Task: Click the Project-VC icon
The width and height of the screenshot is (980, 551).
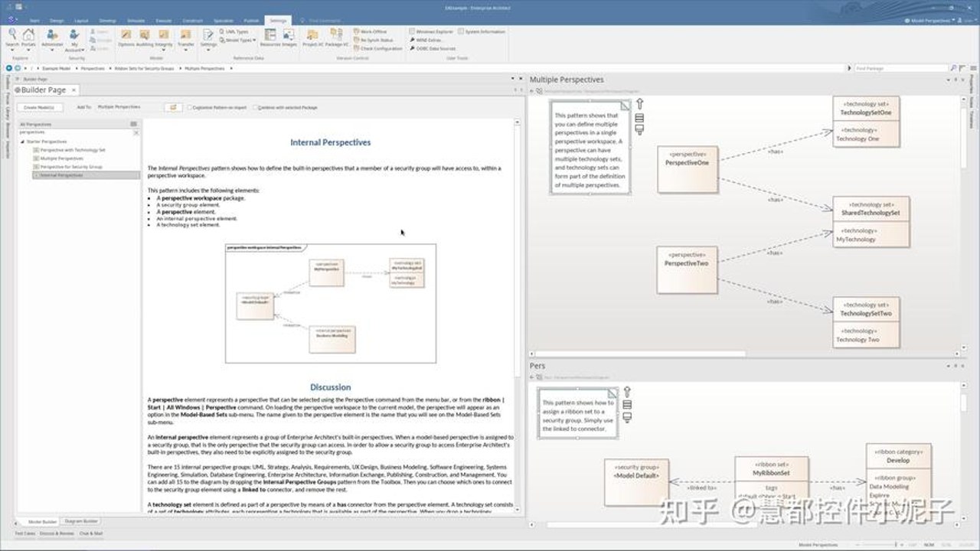Action: 312,37
